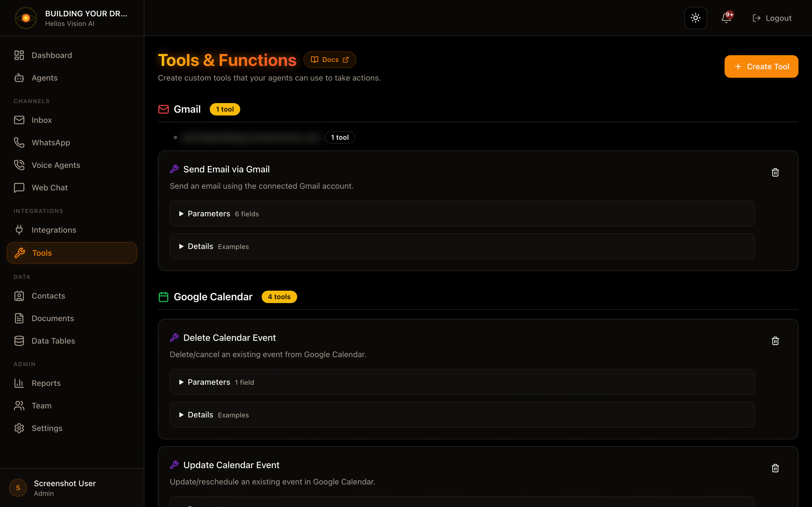This screenshot has height=507, width=812.
Task: Delete the Send Email via Gmail tool
Action: click(775, 172)
